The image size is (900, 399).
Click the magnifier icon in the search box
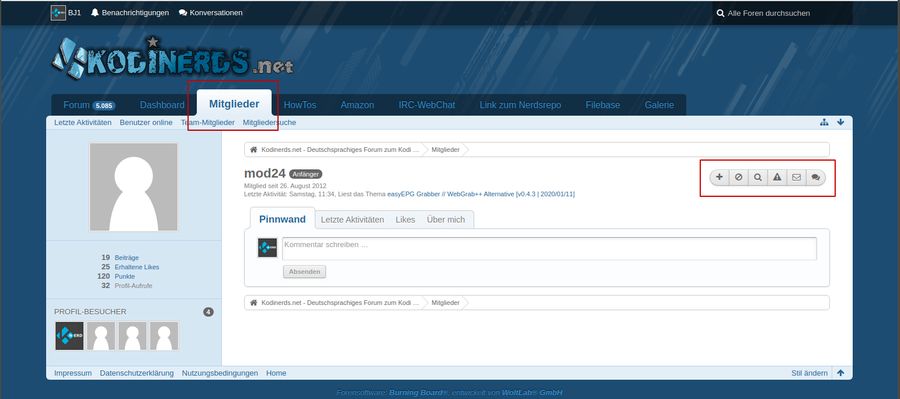click(x=720, y=13)
